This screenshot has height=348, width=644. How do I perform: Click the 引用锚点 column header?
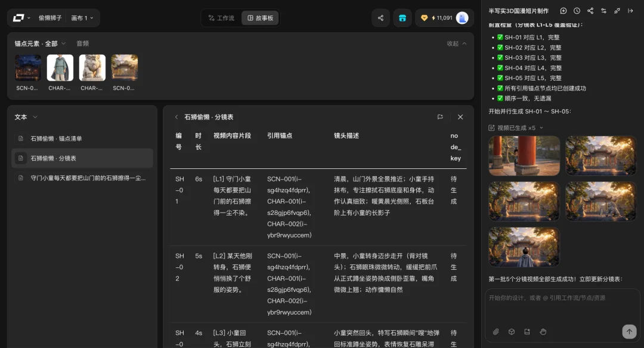280,135
